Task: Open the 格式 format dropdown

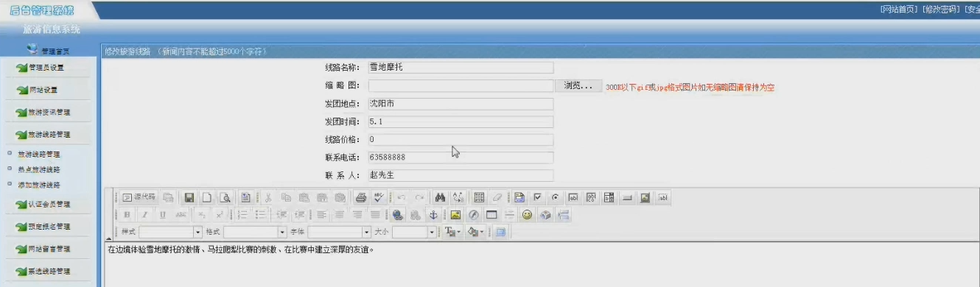Action: [x=255, y=232]
